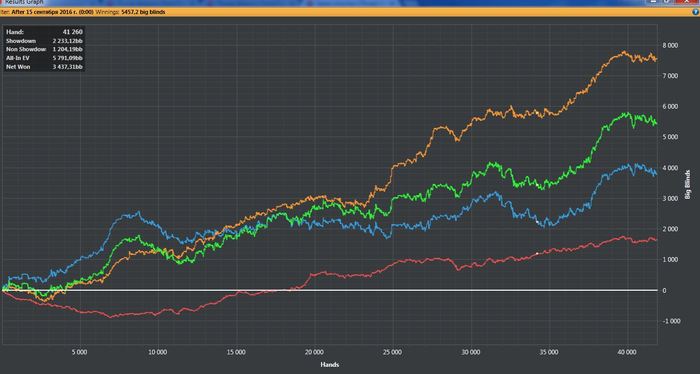The width and height of the screenshot is (700, 374).
Task: Click the 35 000 tick on the Hands axis
Action: coord(549,352)
